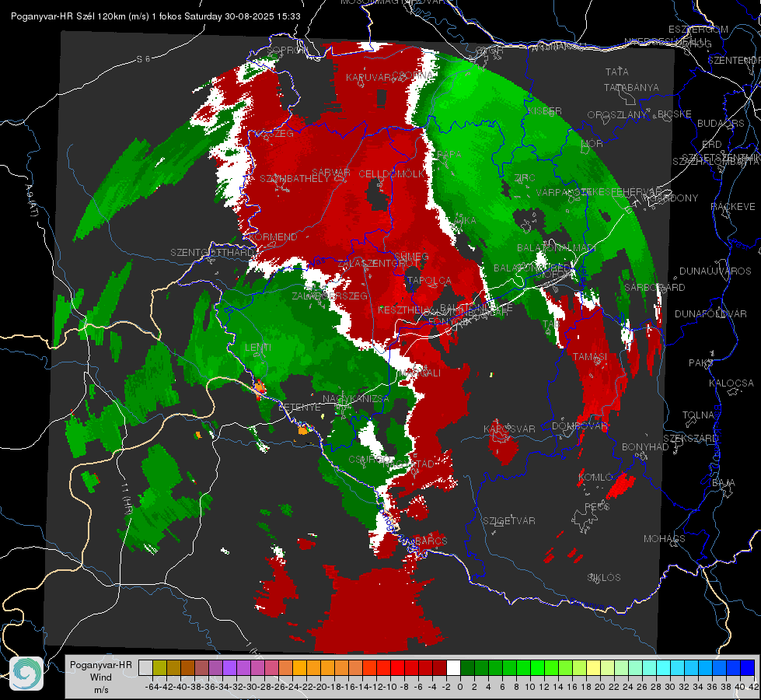Screen dimensions: 761x700
Task: Click the 'PAPA' city label
Action: 449,154
